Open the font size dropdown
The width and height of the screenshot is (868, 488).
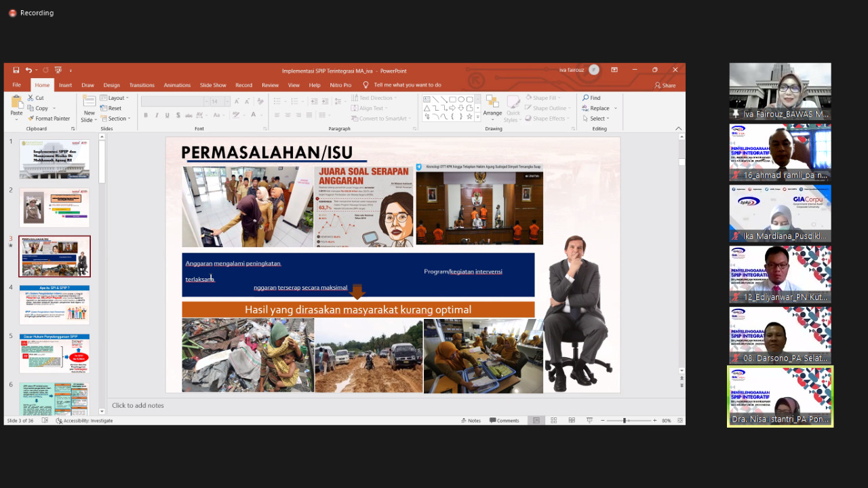click(226, 101)
